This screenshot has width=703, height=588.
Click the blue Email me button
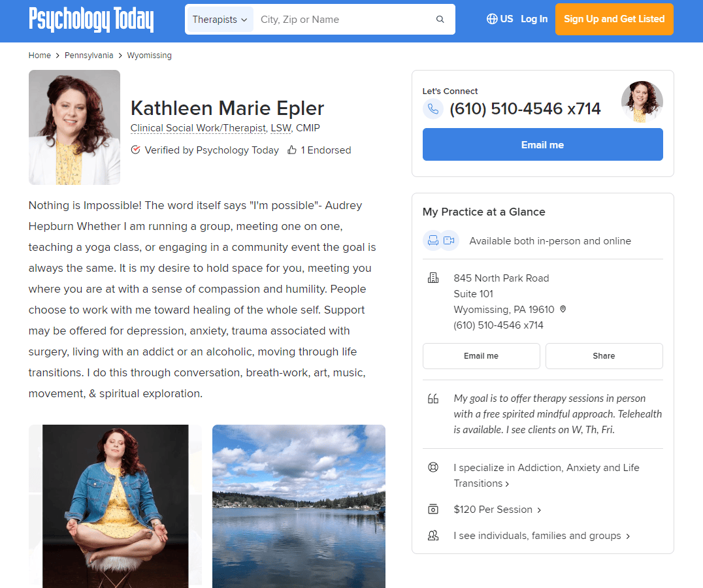542,144
